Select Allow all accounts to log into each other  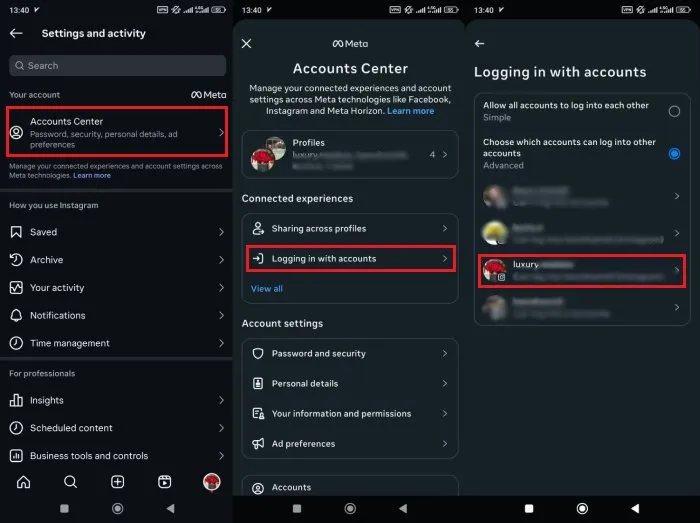[674, 111]
